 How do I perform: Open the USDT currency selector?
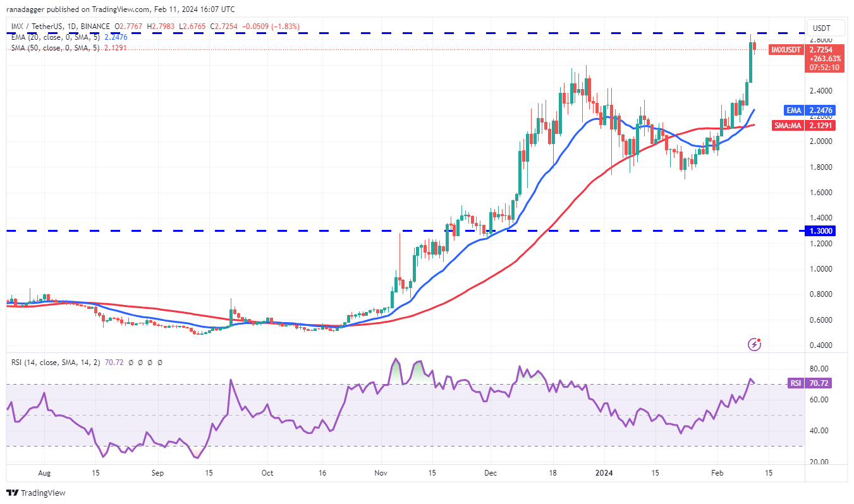[x=819, y=28]
